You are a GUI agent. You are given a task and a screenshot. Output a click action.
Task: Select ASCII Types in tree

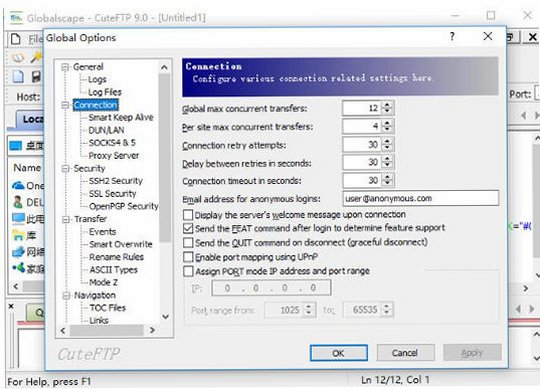[113, 270]
